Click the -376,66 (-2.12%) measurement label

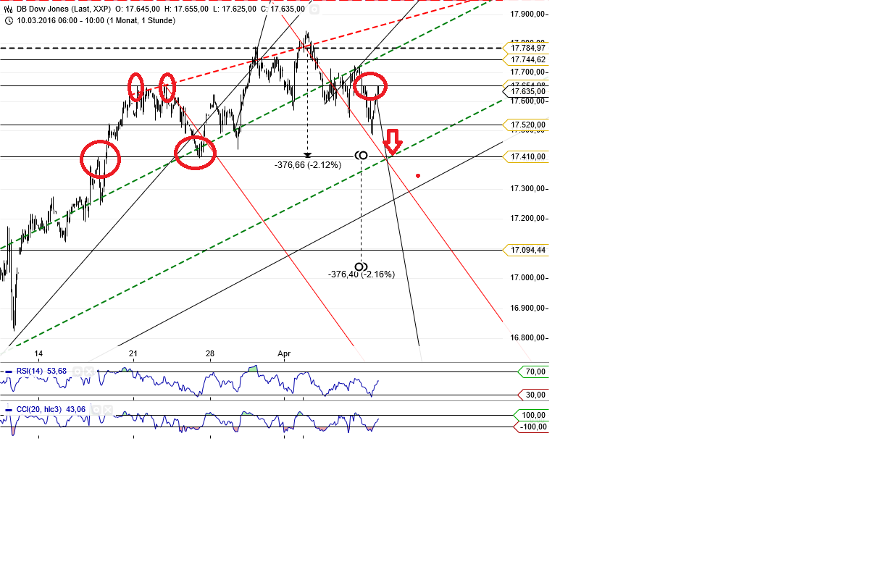(x=308, y=165)
